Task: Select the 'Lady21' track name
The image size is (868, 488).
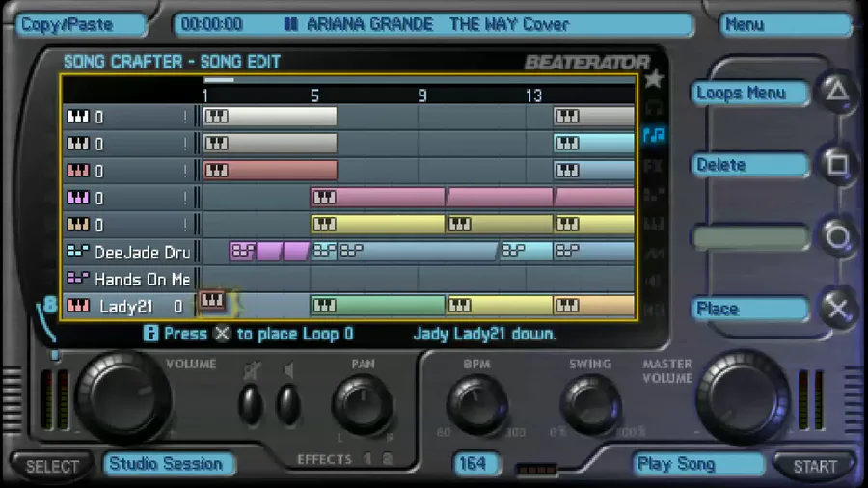Action: click(125, 307)
